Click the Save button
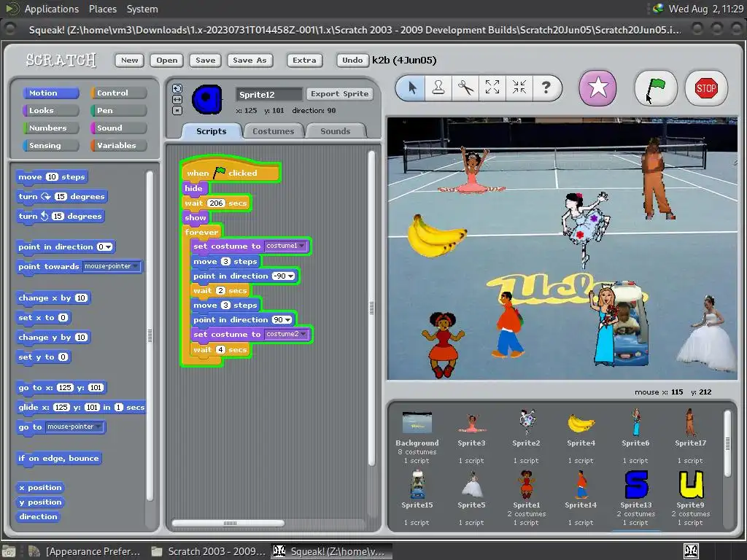The width and height of the screenshot is (747, 560). point(205,60)
